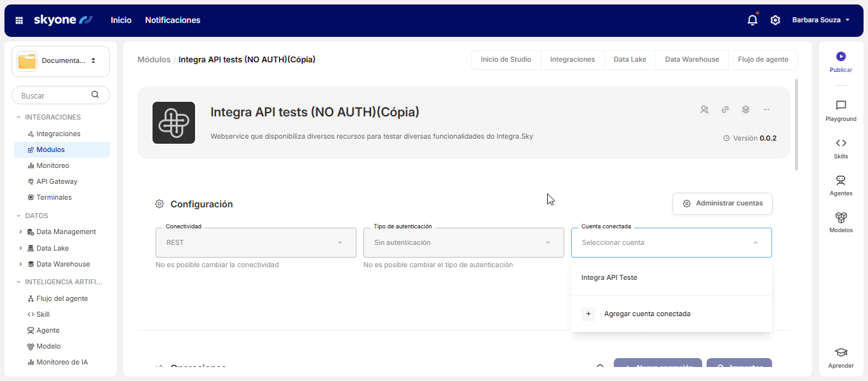Select Integra API Teste account option
This screenshot has height=381, width=868.
pos(609,277)
